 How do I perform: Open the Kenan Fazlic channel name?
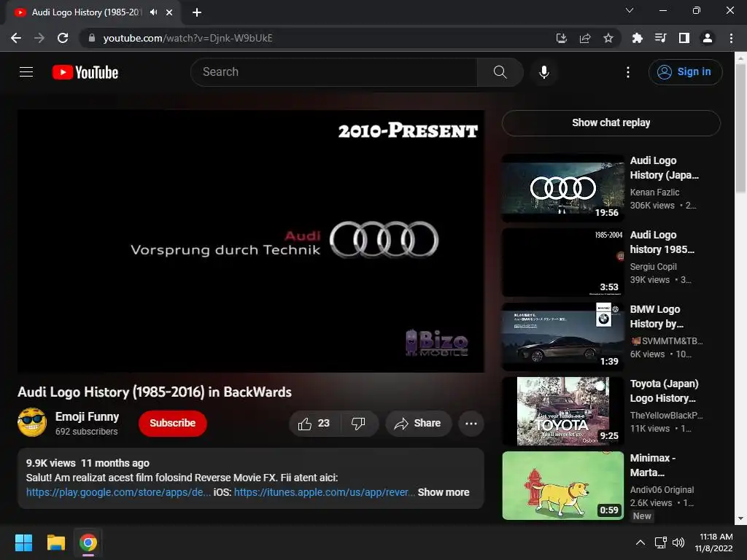(x=654, y=192)
